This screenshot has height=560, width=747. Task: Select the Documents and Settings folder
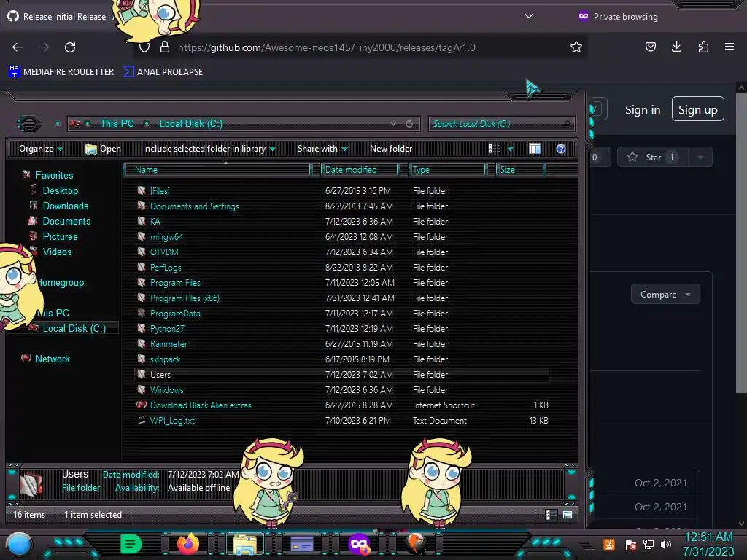click(x=194, y=206)
